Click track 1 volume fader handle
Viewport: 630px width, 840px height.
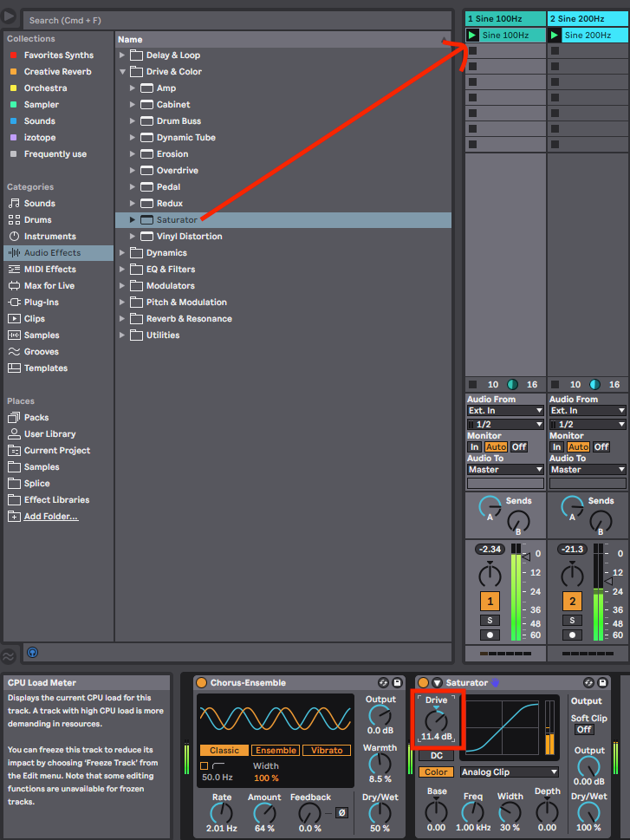(x=526, y=557)
